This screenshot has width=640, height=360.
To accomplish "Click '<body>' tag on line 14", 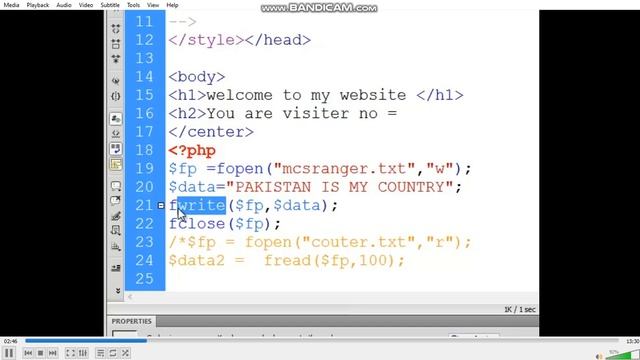I will pos(197,77).
